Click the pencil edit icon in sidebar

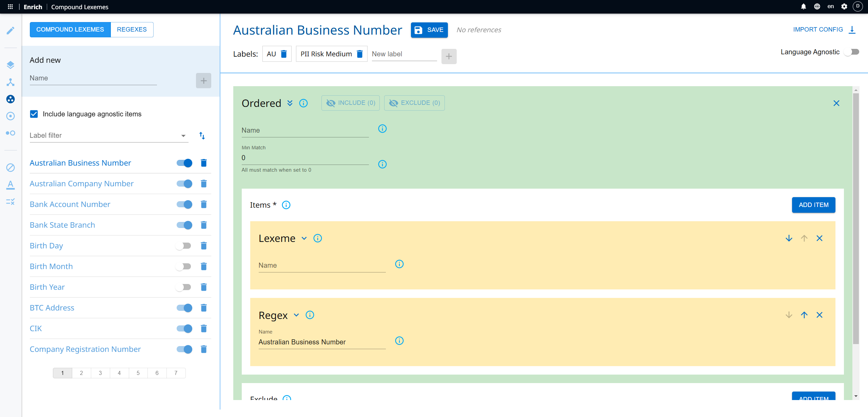(11, 31)
